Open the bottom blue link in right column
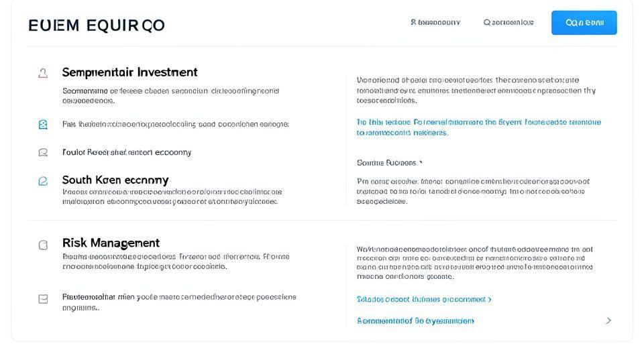The image size is (644, 354). (415, 320)
